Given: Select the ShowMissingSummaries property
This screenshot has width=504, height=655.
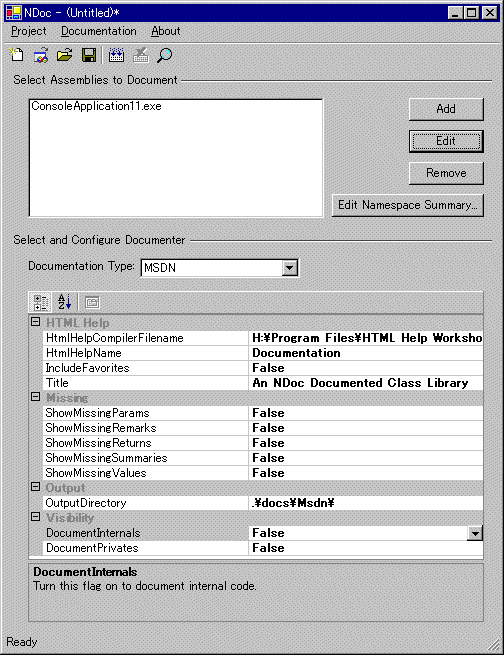Looking at the screenshot, I should 146,458.
